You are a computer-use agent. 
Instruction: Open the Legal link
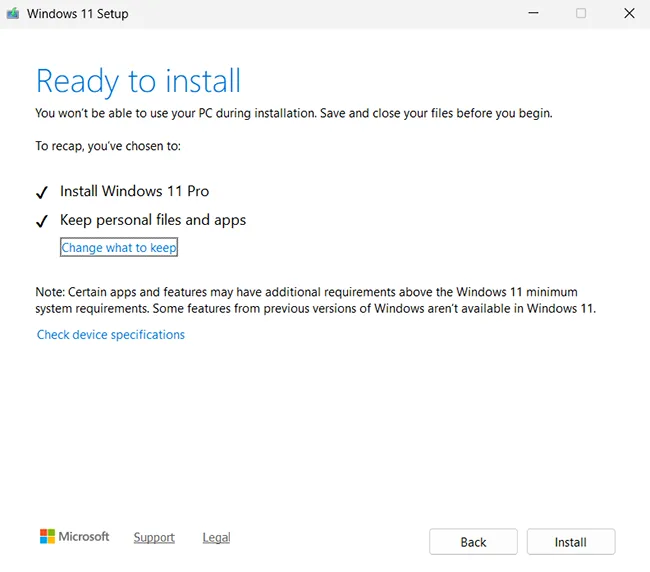coord(216,537)
